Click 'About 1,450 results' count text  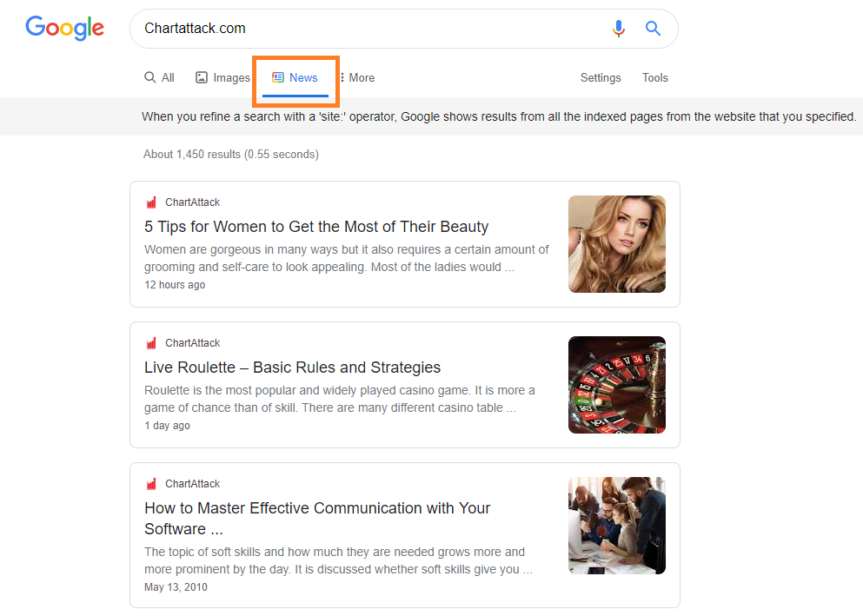(230, 155)
